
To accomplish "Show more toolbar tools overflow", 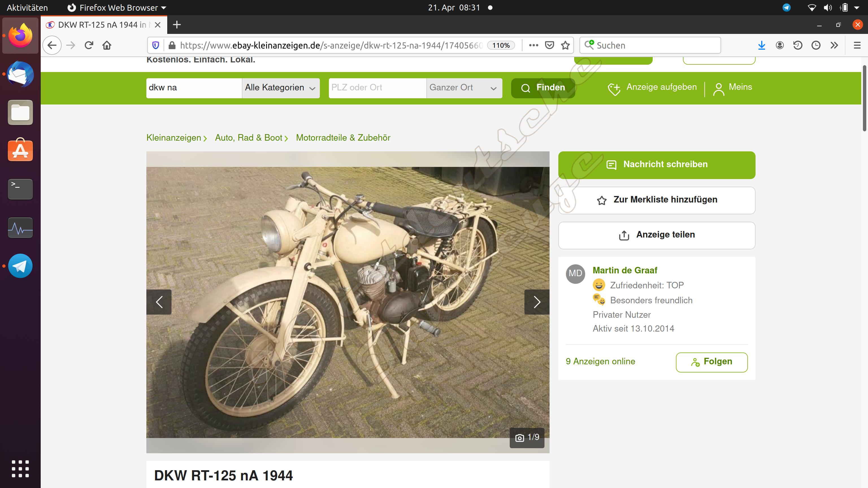I will pyautogui.click(x=834, y=45).
